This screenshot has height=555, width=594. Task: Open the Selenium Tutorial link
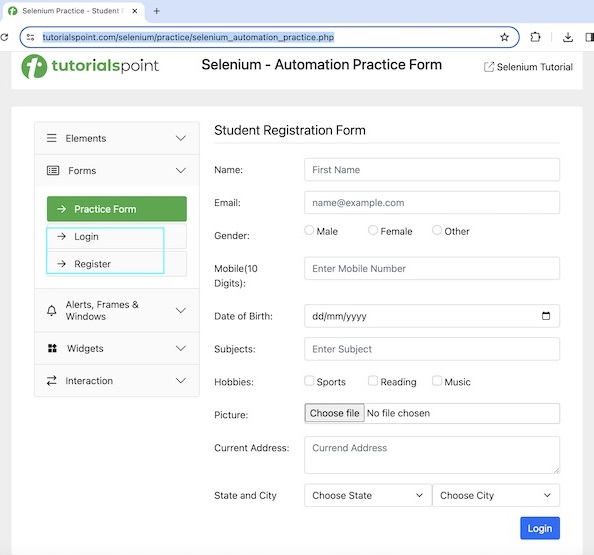[x=528, y=67]
